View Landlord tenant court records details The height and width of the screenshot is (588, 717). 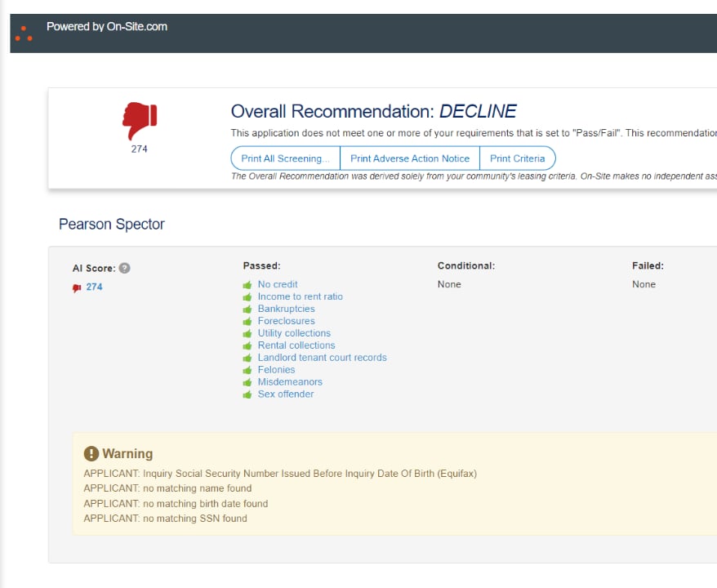click(322, 358)
